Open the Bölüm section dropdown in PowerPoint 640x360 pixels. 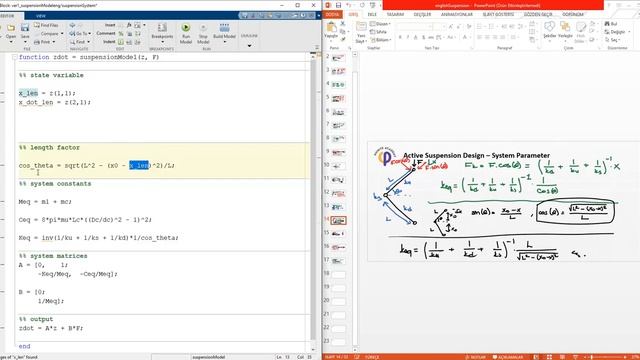[x=380, y=40]
